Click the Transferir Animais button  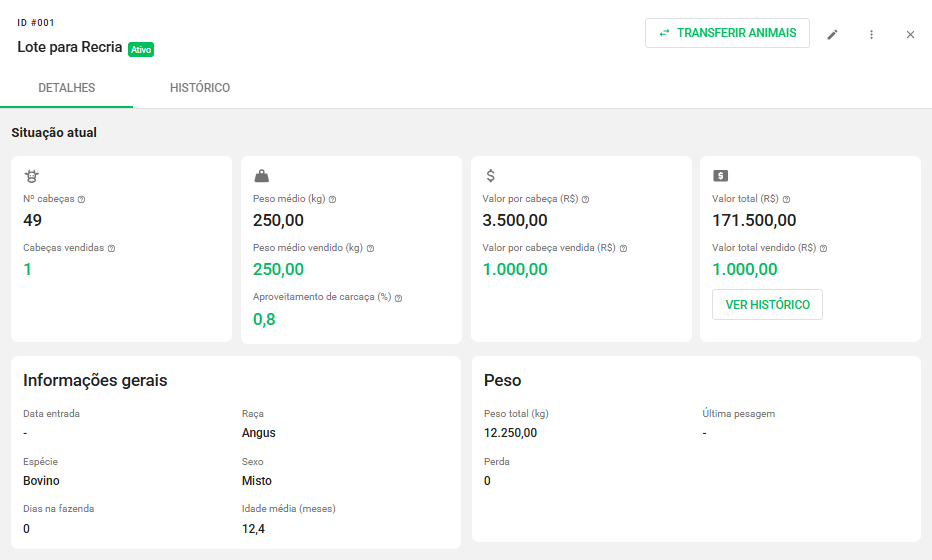point(727,33)
